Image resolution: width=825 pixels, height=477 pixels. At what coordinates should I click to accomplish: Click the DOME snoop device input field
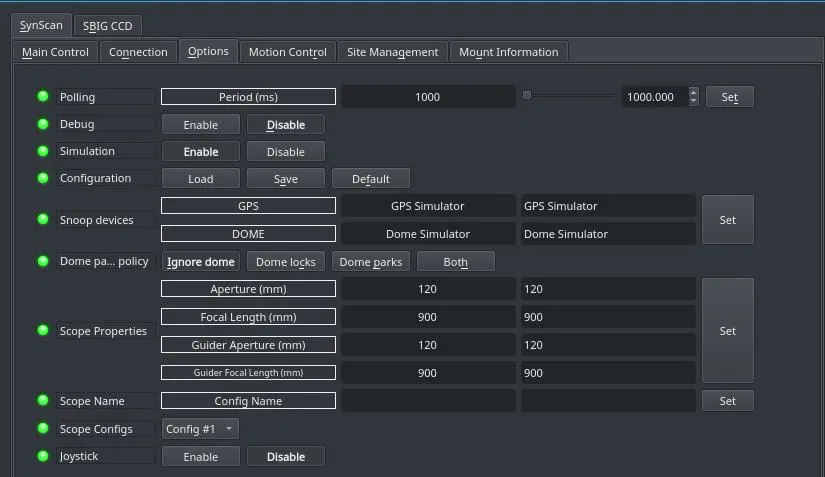(608, 234)
